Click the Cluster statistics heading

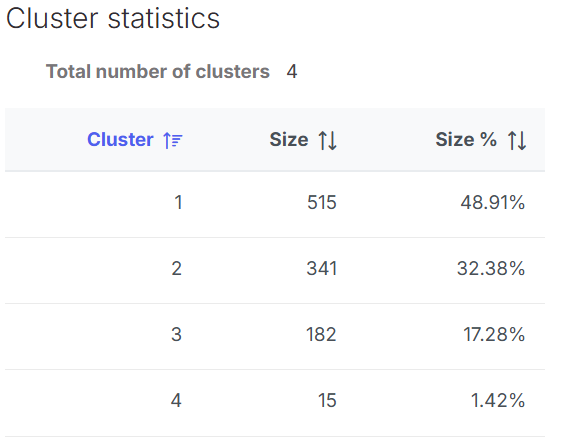113,18
